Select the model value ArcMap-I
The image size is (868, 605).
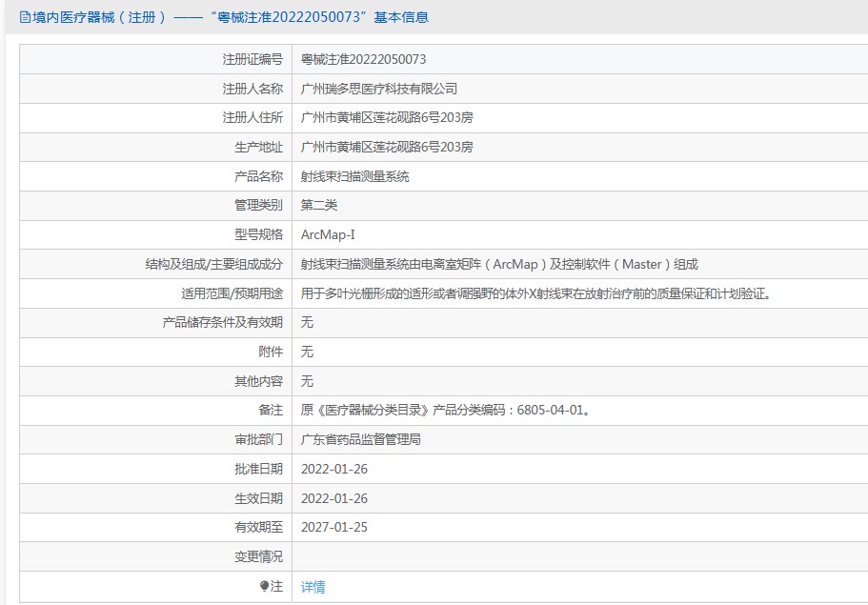(x=332, y=234)
